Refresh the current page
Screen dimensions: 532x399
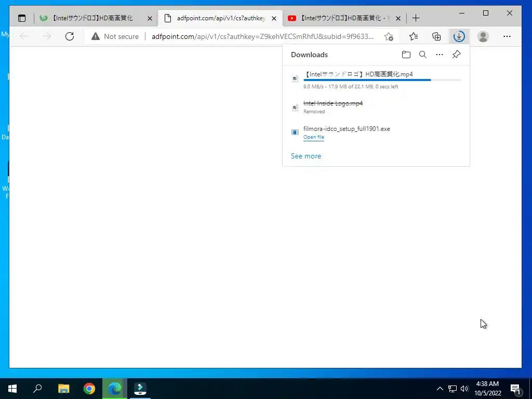[x=70, y=36]
